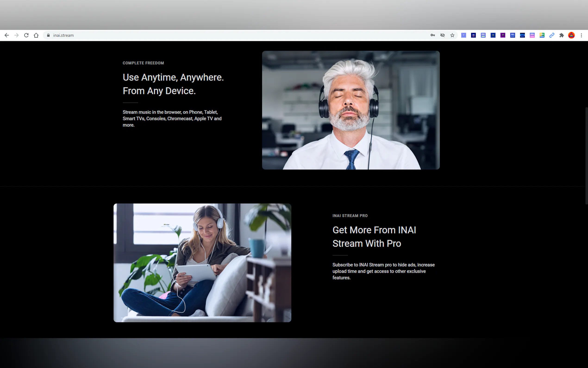Viewport: 588px width, 368px height.
Task: Open the Chrome profile avatar
Action: (572, 35)
